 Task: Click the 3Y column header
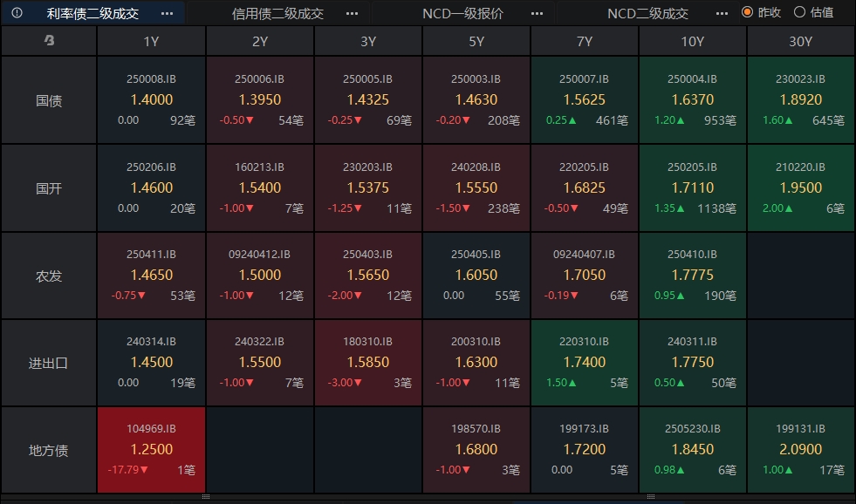[368, 42]
